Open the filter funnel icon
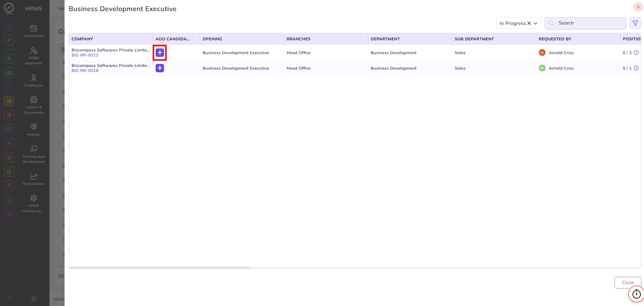644x306 pixels. point(635,23)
